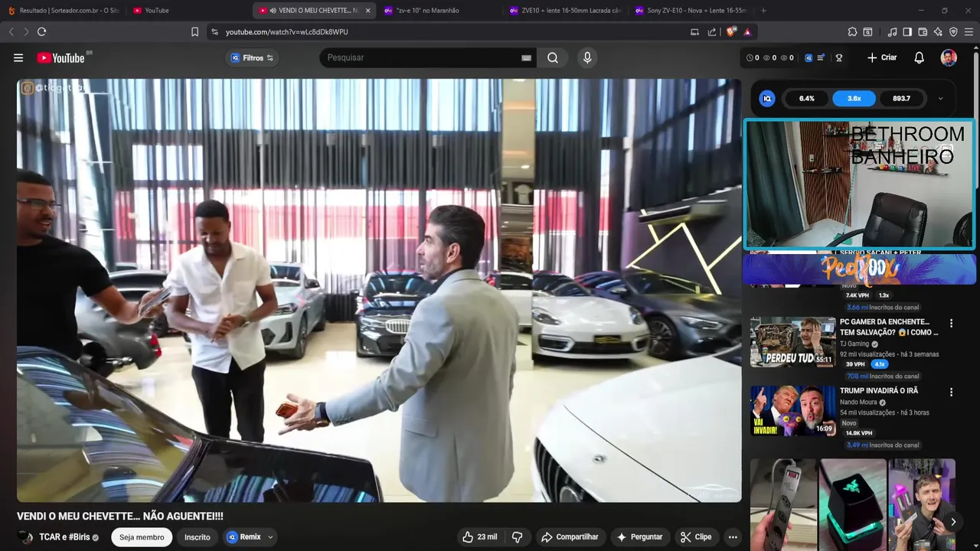Click the TCAR e #Biris channel avatar
This screenshot has width=980, height=551.
[x=25, y=537]
